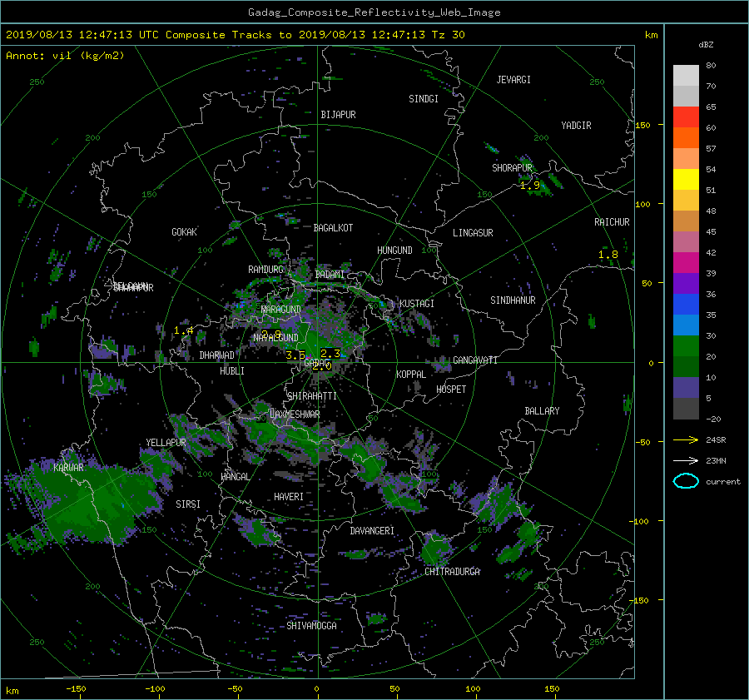Click the yellow 24SR arrow icon

(x=686, y=439)
